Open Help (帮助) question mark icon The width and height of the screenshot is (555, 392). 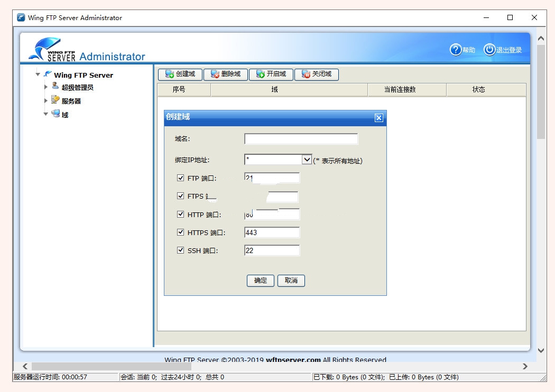pyautogui.click(x=456, y=50)
